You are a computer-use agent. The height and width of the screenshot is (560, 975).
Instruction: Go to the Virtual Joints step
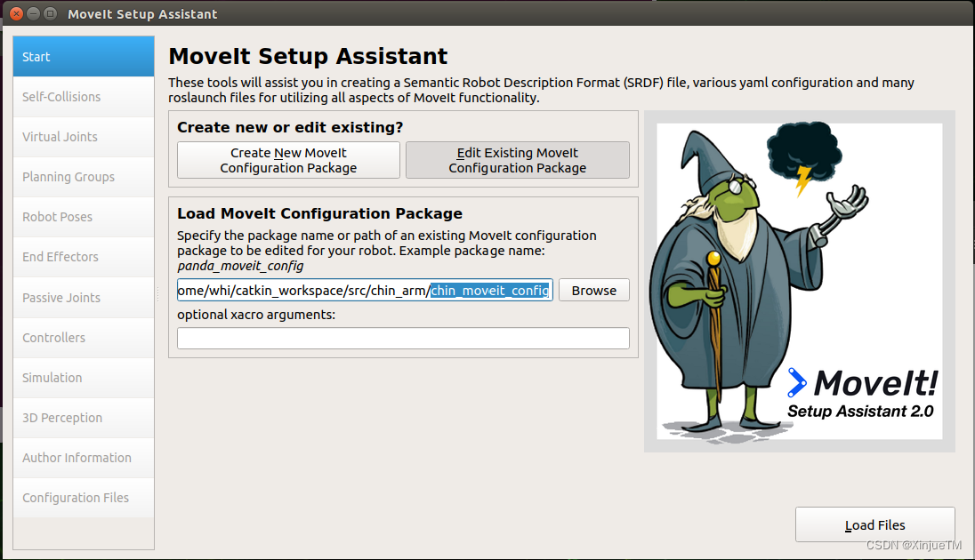click(84, 137)
